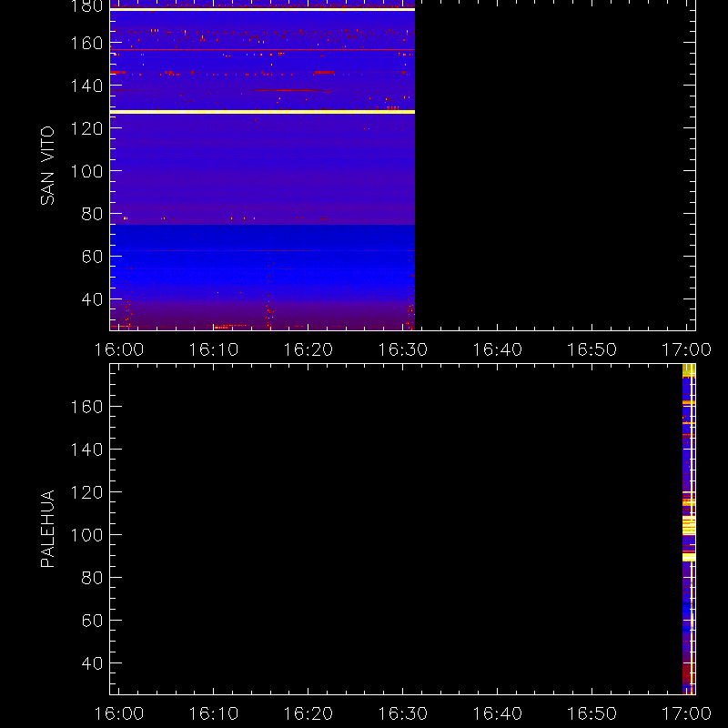Viewport: 728px width, 728px height.
Task: Select the 100 frequency label on SAN VITO axis
Action: [x=86, y=171]
